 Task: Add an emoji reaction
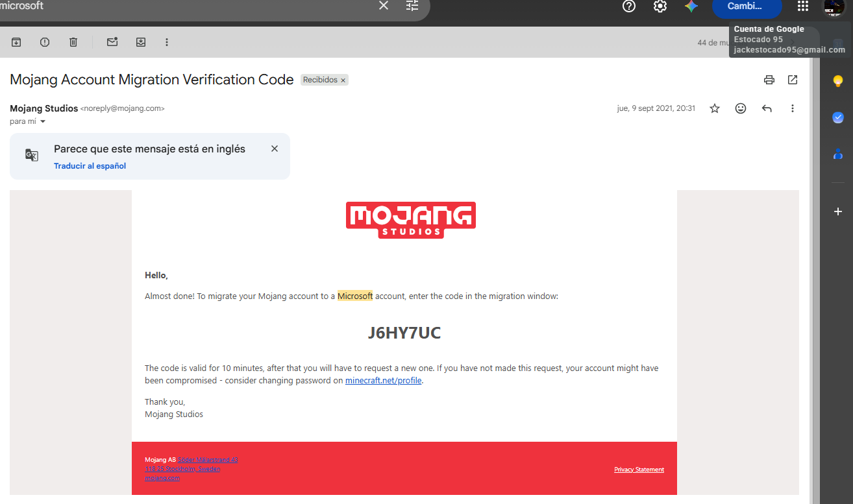(741, 108)
